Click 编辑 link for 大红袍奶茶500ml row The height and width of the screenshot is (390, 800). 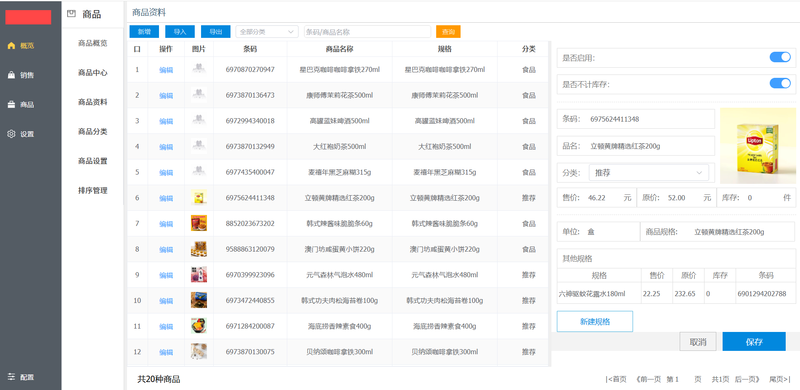(166, 147)
